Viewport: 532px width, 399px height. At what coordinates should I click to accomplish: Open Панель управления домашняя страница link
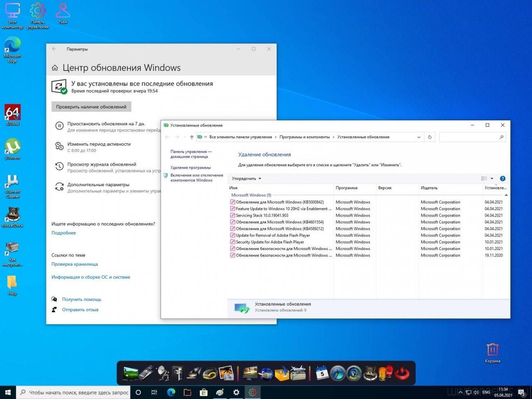[x=191, y=154]
